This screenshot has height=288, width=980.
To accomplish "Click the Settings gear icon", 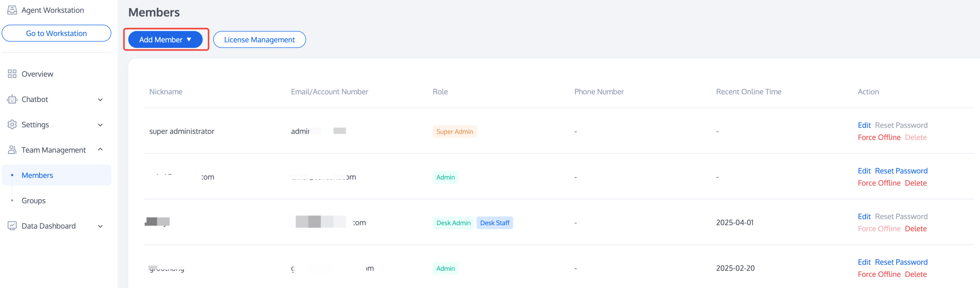I will pyautogui.click(x=12, y=124).
